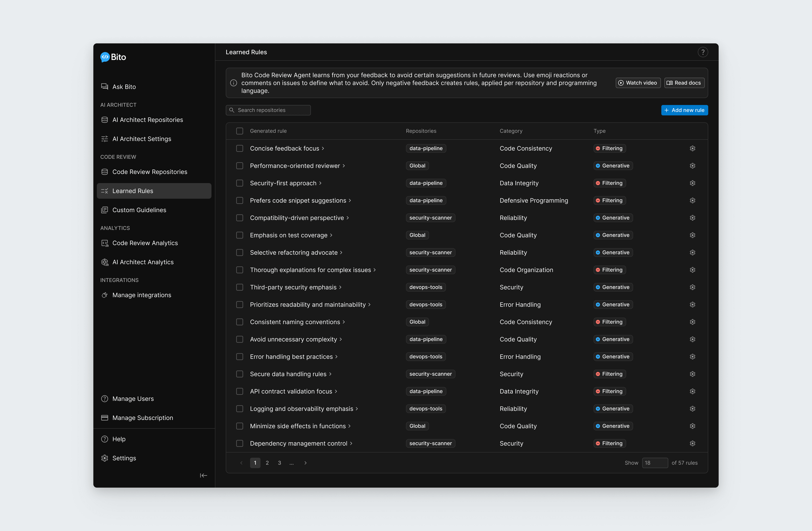
Task: Open settings gear for Thorough explanations row
Action: 692,270
